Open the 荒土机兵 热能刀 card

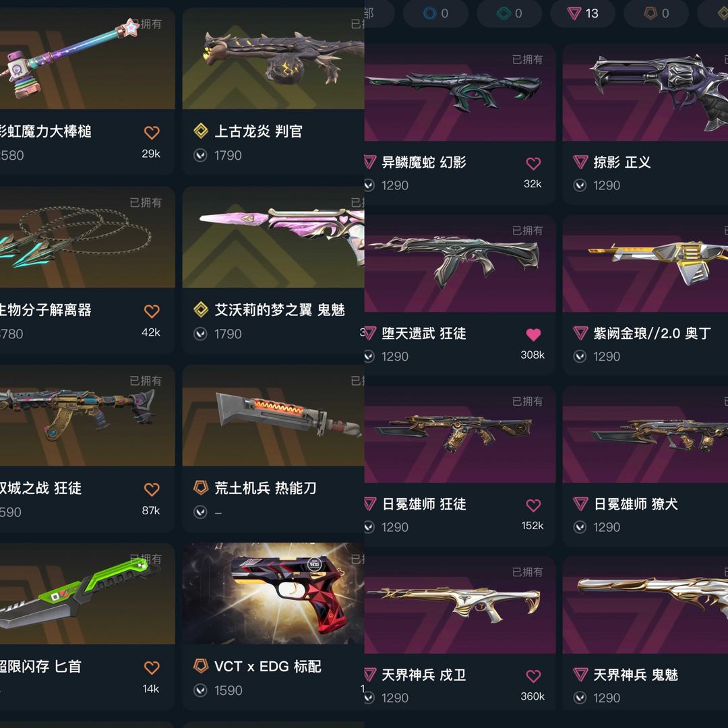(x=274, y=448)
